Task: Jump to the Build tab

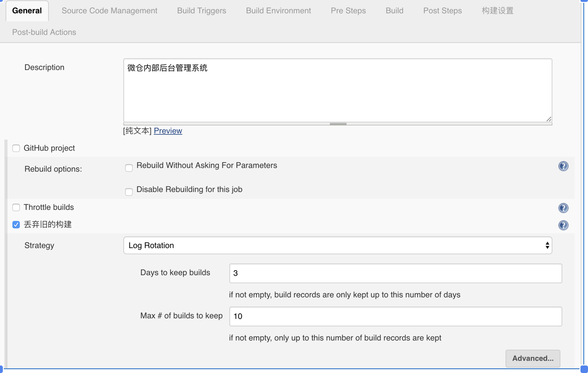Action: point(395,11)
